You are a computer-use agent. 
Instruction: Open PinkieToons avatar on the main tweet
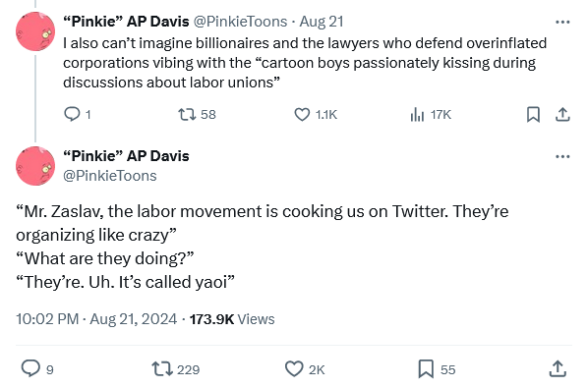point(35,166)
